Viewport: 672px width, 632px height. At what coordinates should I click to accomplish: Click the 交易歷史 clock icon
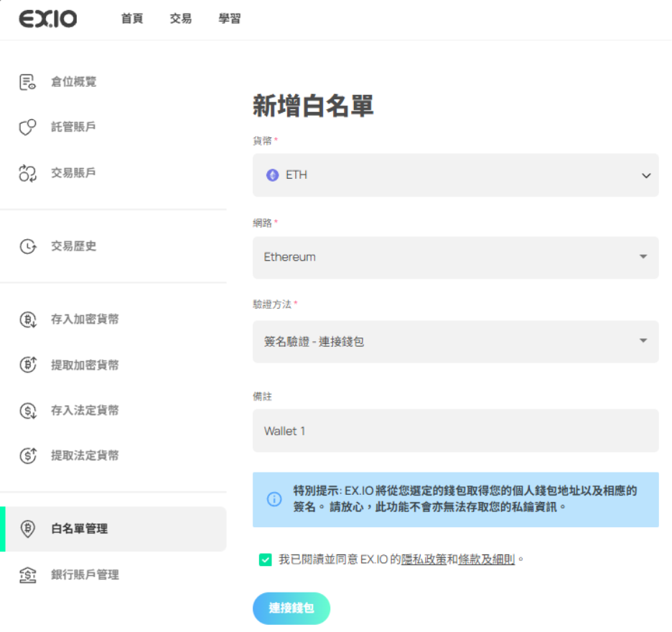tap(27, 246)
